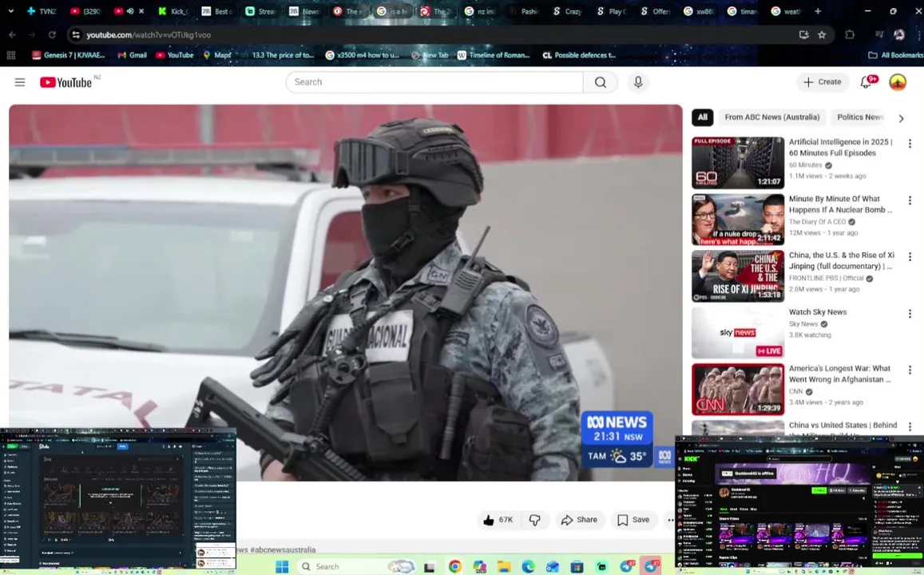The height and width of the screenshot is (575, 924).
Task: Open options for the Nuclear Bomb video
Action: pos(910,201)
